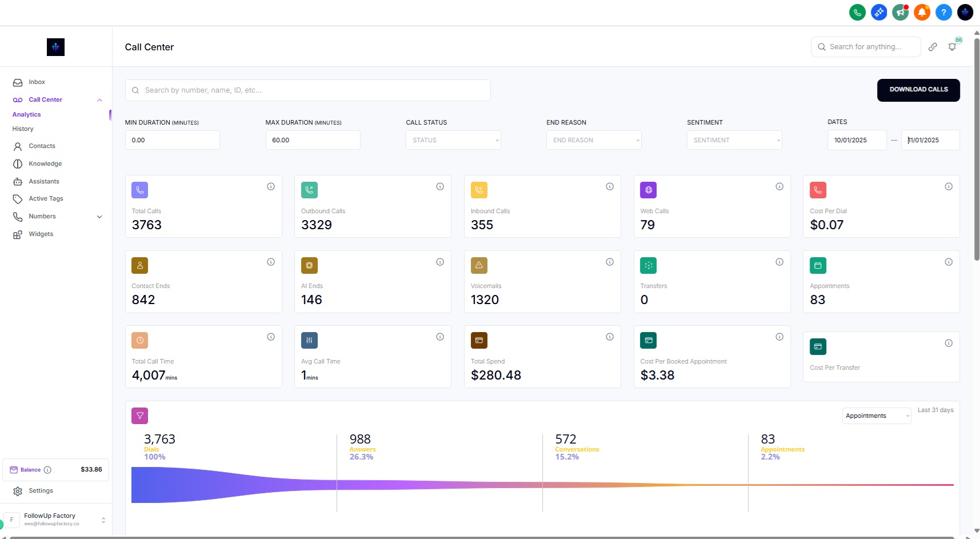Open the megaphone announcements icon
Image resolution: width=980 pixels, height=539 pixels.
click(901, 12)
